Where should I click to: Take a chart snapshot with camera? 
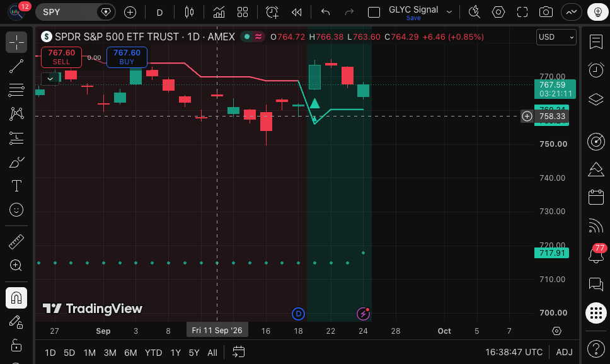click(546, 13)
